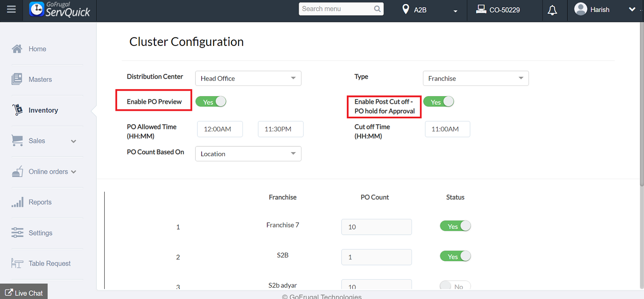
Task: Click the Home house icon
Action: click(x=17, y=49)
